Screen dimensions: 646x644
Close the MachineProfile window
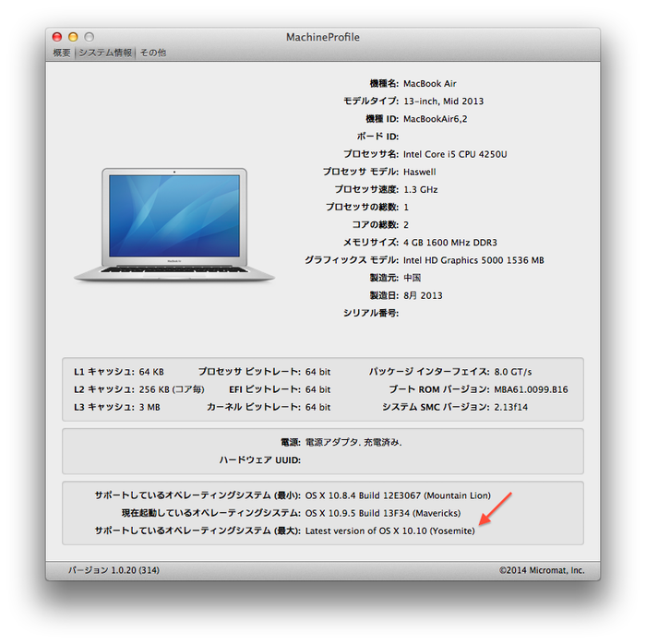click(x=57, y=37)
